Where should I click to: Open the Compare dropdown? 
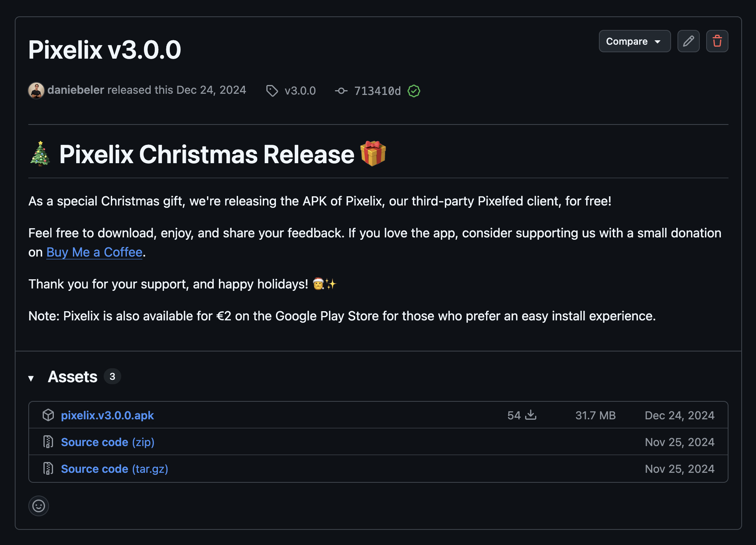pyautogui.click(x=634, y=41)
